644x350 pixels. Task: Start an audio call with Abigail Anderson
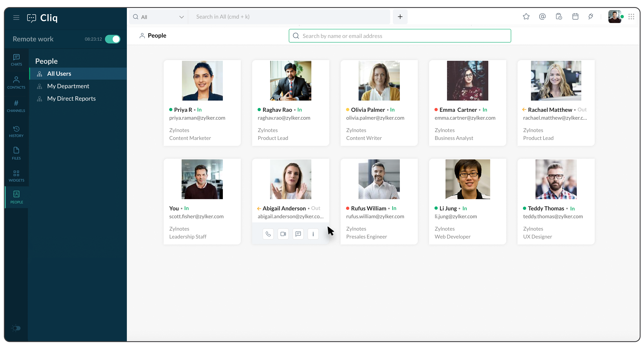[268, 234]
